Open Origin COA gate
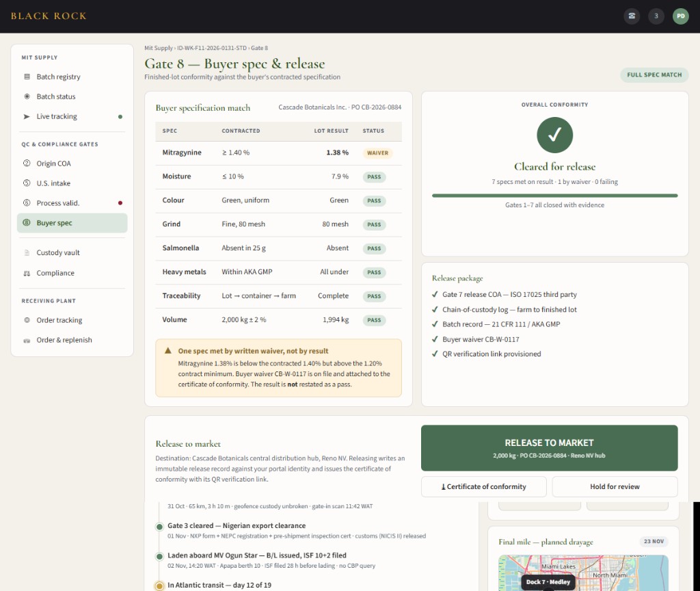Image resolution: width=700 pixels, height=591 pixels. tap(72, 163)
